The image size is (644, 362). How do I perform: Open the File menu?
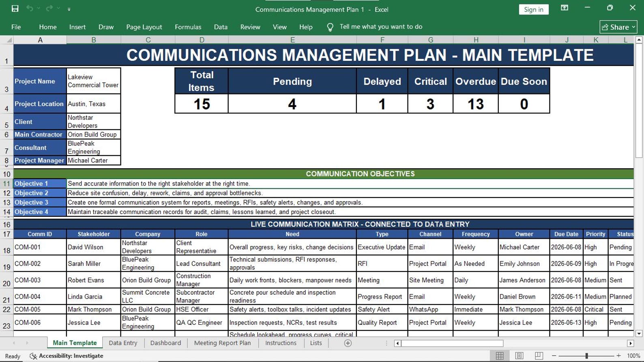[16, 27]
